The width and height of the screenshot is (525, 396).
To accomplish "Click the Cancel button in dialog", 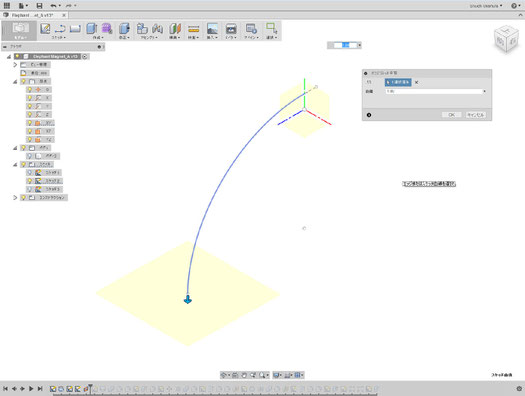I will [x=475, y=115].
